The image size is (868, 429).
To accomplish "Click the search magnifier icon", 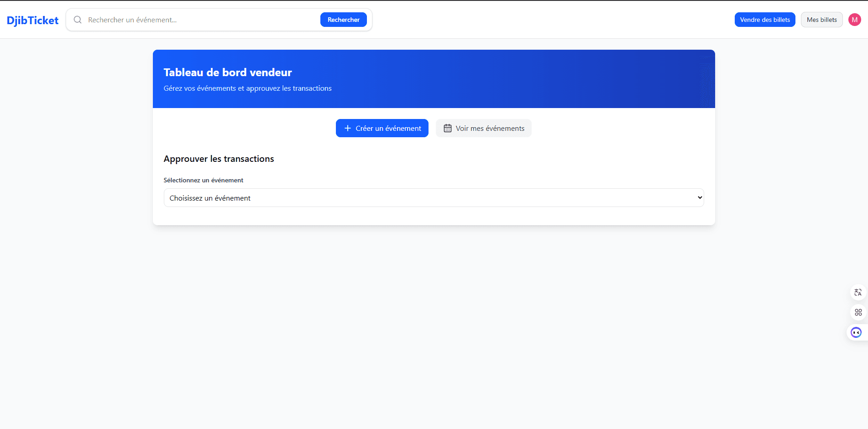I will (x=78, y=20).
